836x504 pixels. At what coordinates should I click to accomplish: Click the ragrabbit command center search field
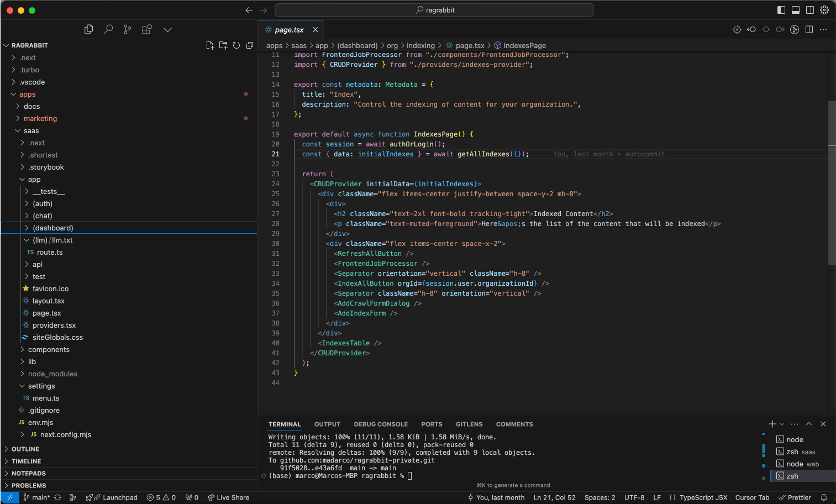click(434, 10)
